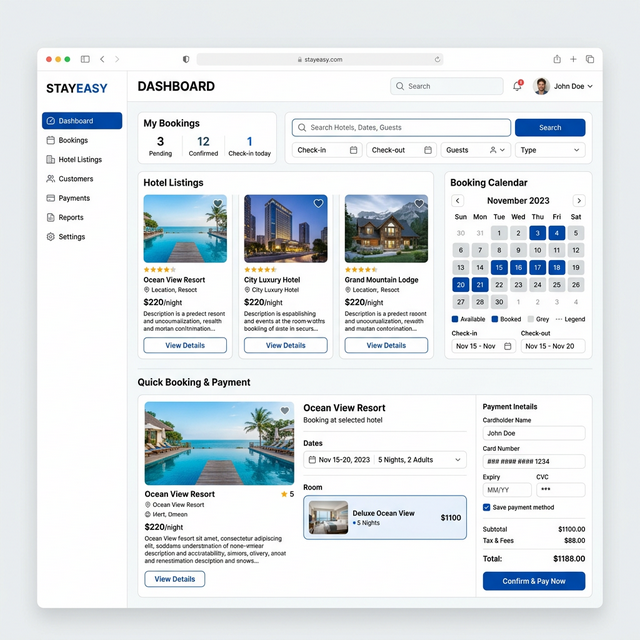Click View Details in Quick Booking panel
This screenshot has width=640, height=640.
(175, 579)
